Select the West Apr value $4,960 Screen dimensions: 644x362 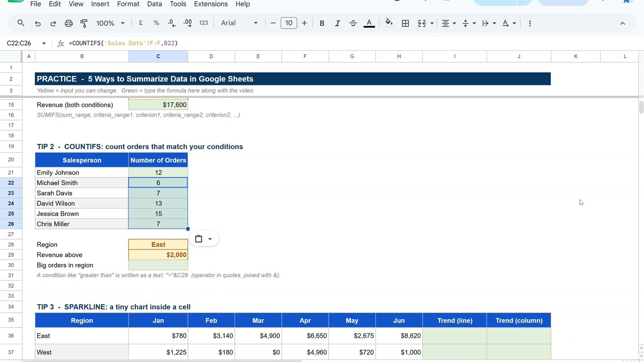point(305,352)
